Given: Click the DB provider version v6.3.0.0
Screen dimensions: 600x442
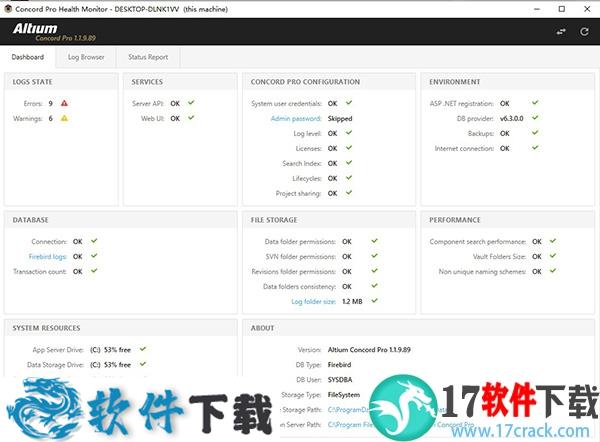Looking at the screenshot, I should point(513,118).
